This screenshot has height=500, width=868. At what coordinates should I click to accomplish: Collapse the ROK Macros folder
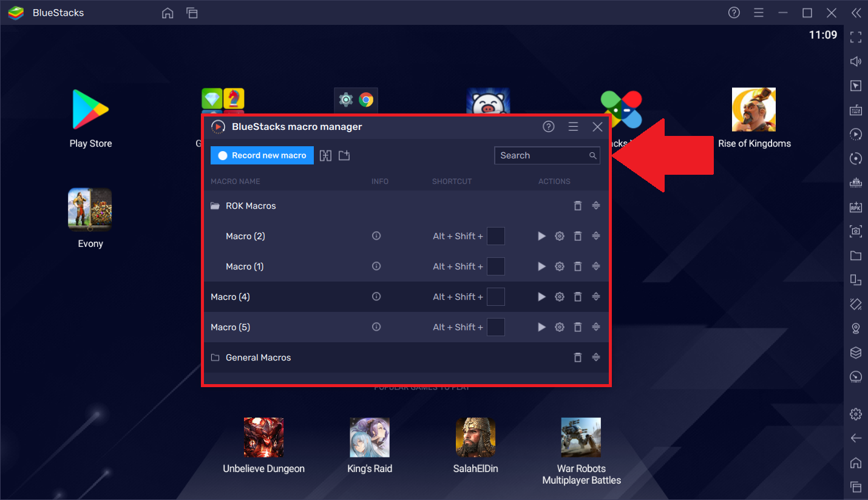coord(215,206)
